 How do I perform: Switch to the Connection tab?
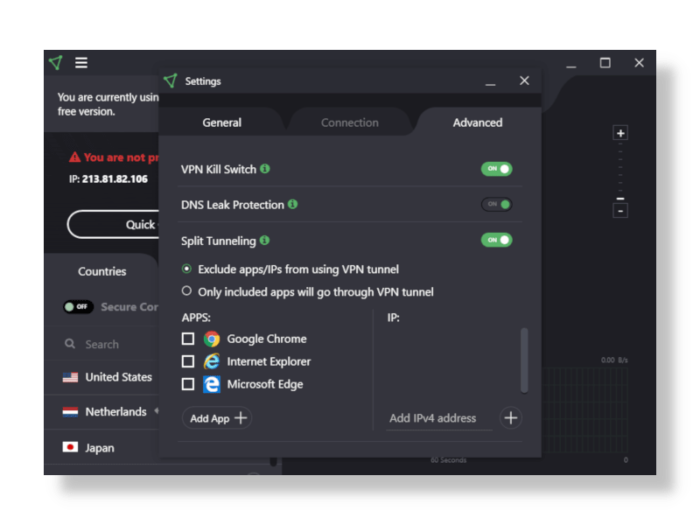pyautogui.click(x=350, y=122)
